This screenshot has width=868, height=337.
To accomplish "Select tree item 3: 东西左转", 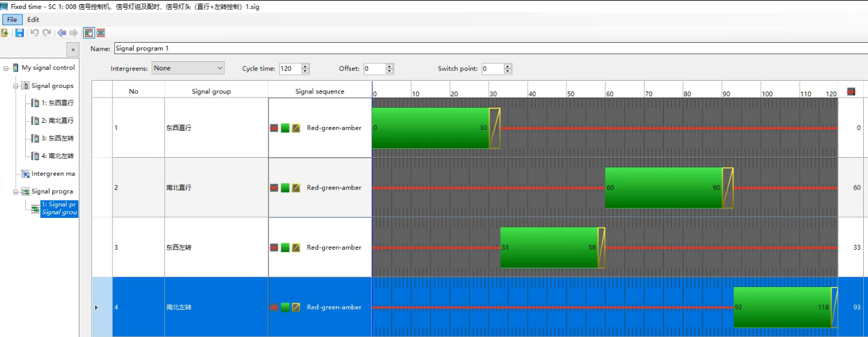I will (x=57, y=138).
